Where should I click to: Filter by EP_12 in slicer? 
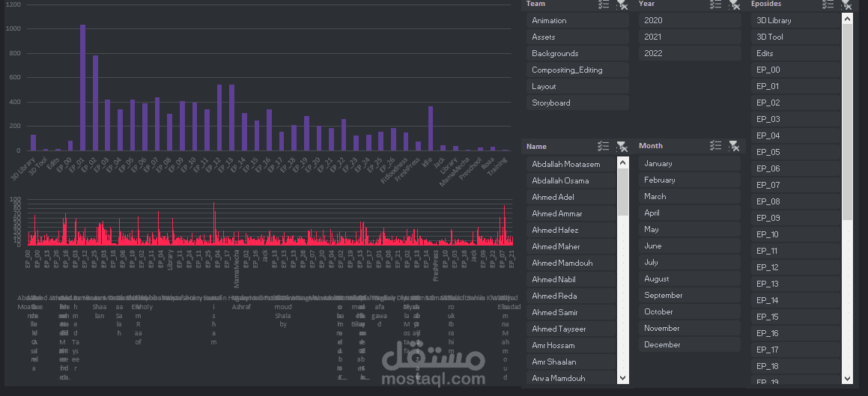pos(795,268)
